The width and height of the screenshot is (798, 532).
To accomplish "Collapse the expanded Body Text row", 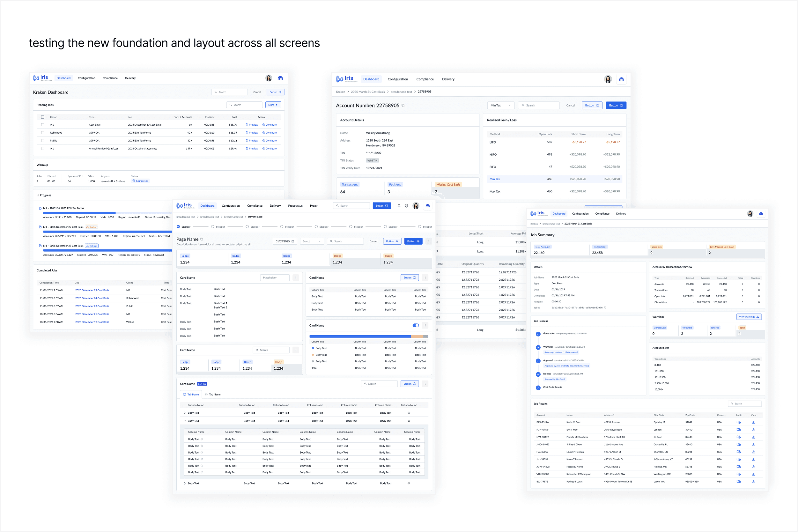I will (x=185, y=421).
